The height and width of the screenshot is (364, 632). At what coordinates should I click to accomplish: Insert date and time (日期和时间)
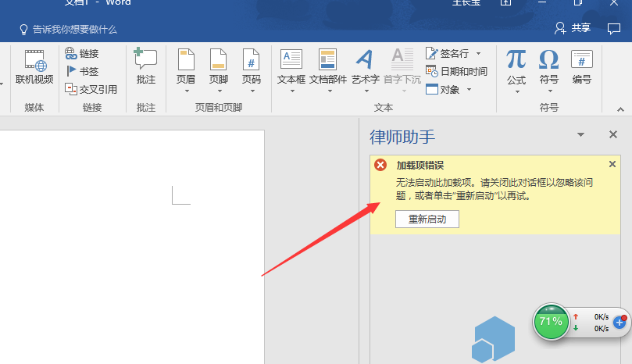(x=456, y=71)
